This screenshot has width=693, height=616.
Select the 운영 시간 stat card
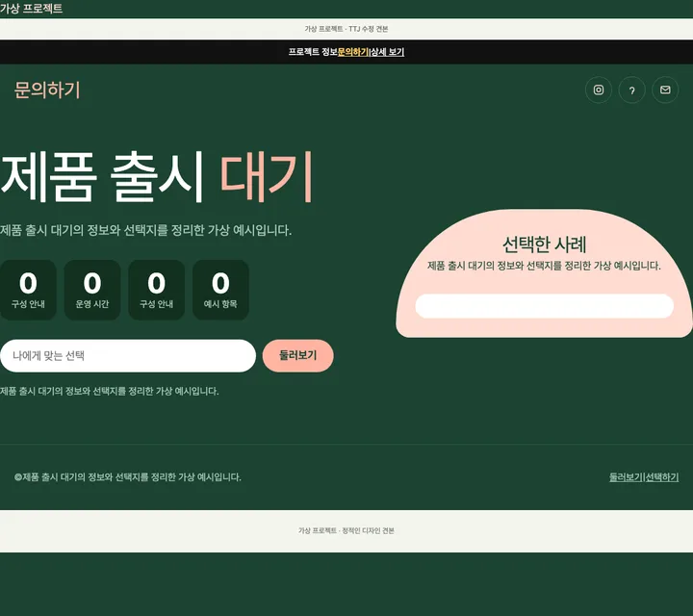tap(92, 290)
